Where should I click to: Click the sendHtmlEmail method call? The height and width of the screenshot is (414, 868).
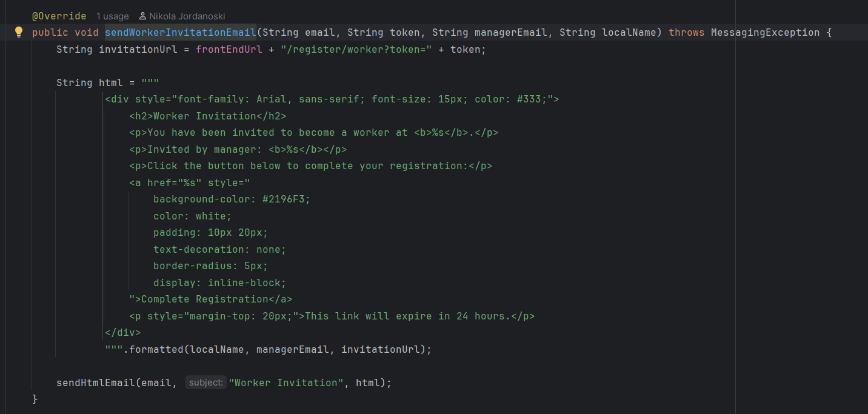coord(95,382)
